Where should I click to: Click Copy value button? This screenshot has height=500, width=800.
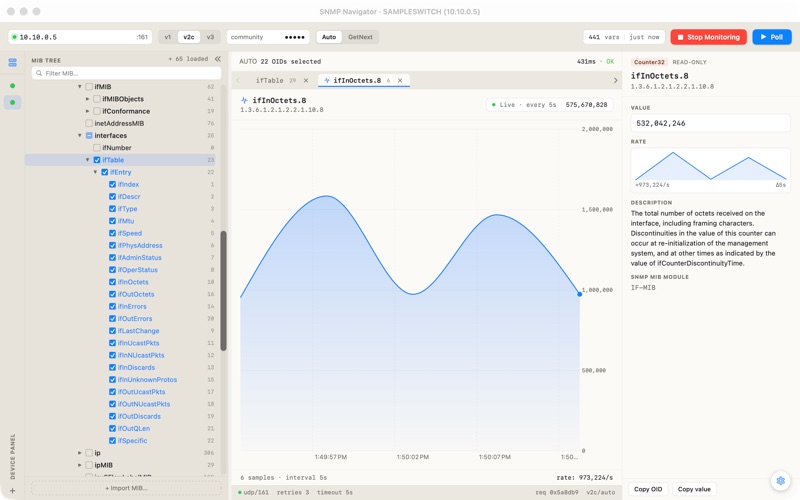(694, 489)
